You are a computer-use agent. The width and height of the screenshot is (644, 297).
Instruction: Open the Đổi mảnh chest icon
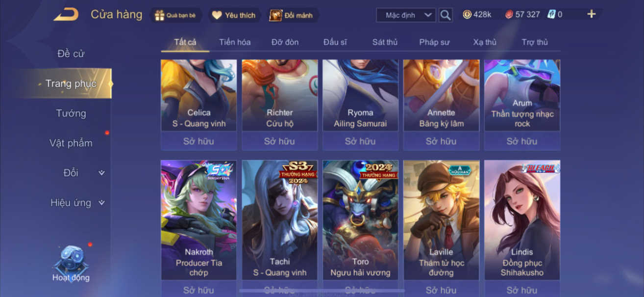tap(276, 15)
